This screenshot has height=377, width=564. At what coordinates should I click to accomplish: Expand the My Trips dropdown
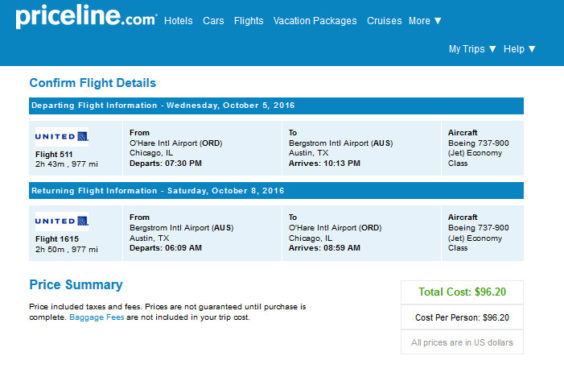coord(472,49)
